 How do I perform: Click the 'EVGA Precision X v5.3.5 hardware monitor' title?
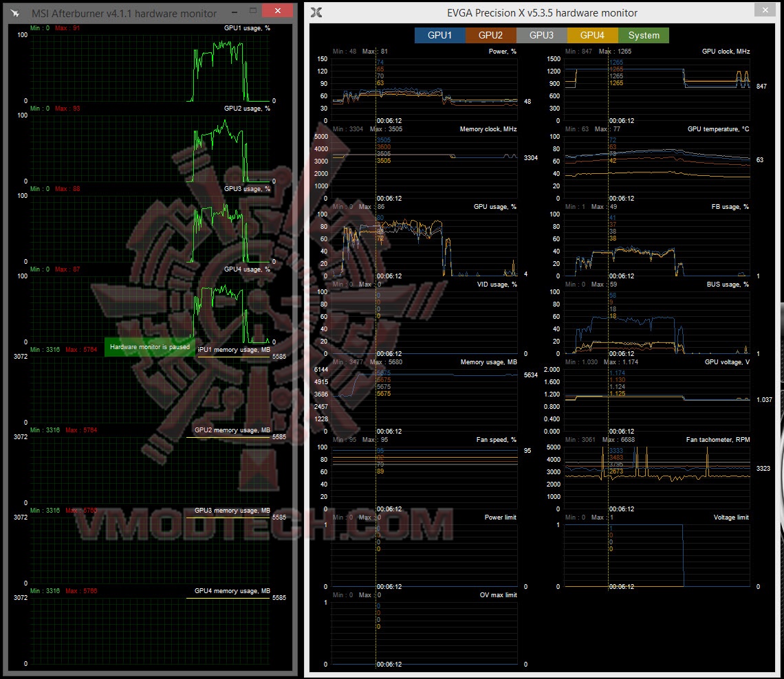542,13
